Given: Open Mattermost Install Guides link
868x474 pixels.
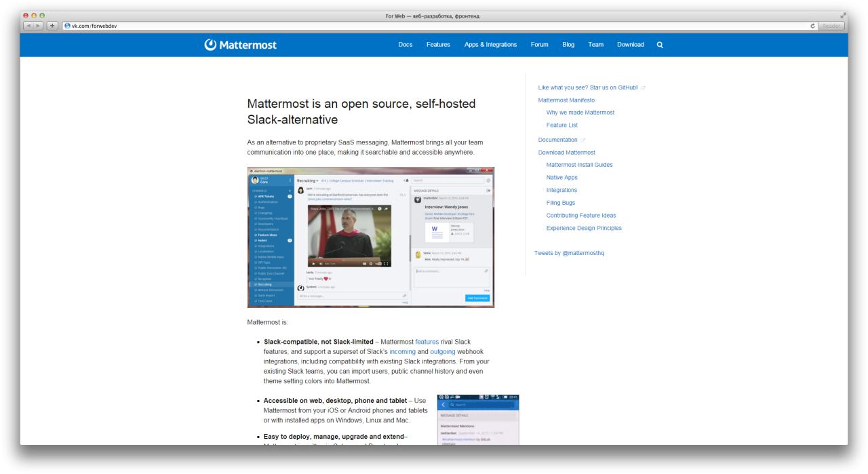Looking at the screenshot, I should 579,165.
